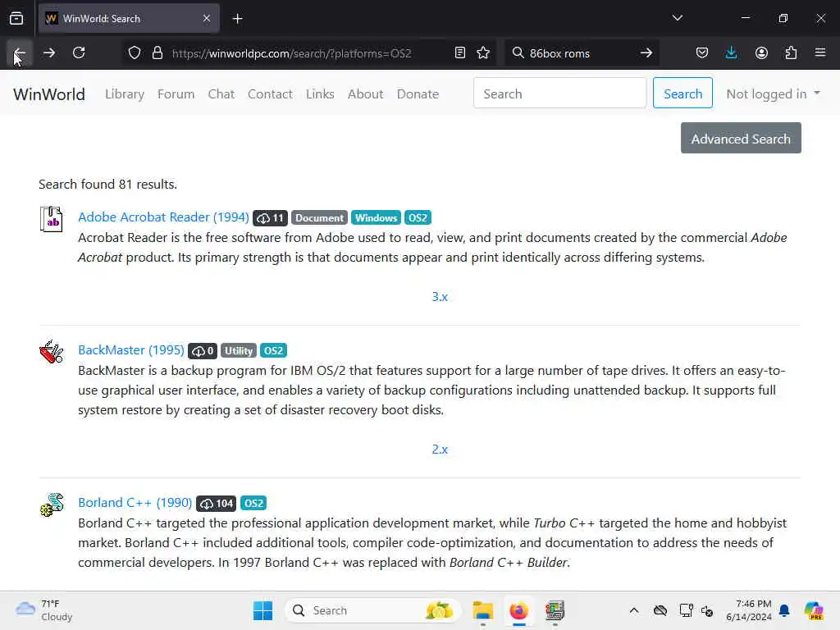Click the WinWorld site Search input box
Screen dimensions: 840x630
559,94
